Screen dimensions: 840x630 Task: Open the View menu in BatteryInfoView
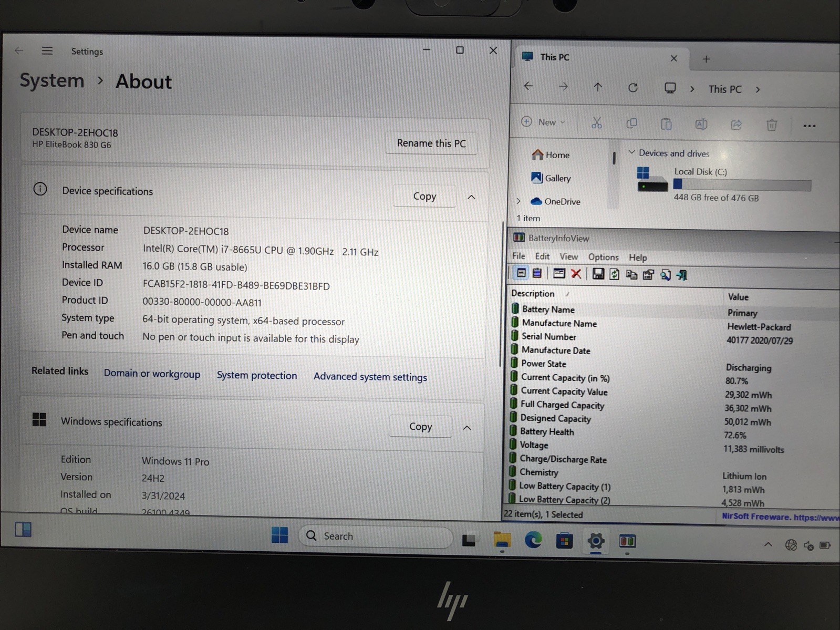(x=568, y=256)
